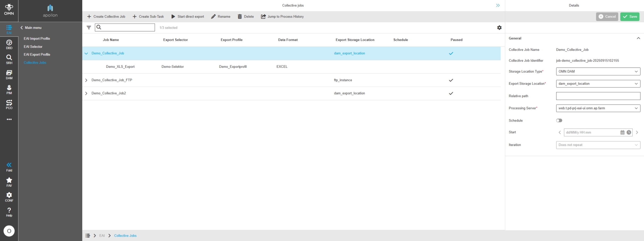The image size is (644, 241).
Task: Click the filter funnel icon
Action: 89,28
